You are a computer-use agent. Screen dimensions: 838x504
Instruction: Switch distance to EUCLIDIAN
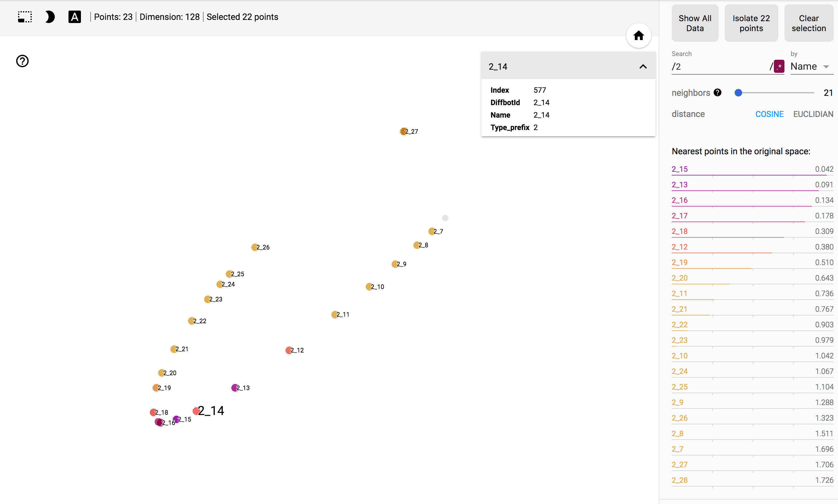813,114
